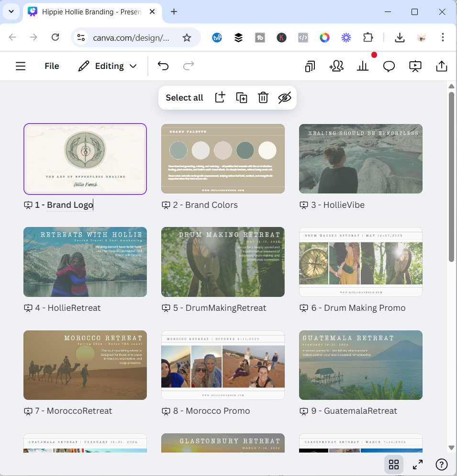Select the Guatemala Retreat lake slide
Screen dimensions: 457x476
(361, 365)
